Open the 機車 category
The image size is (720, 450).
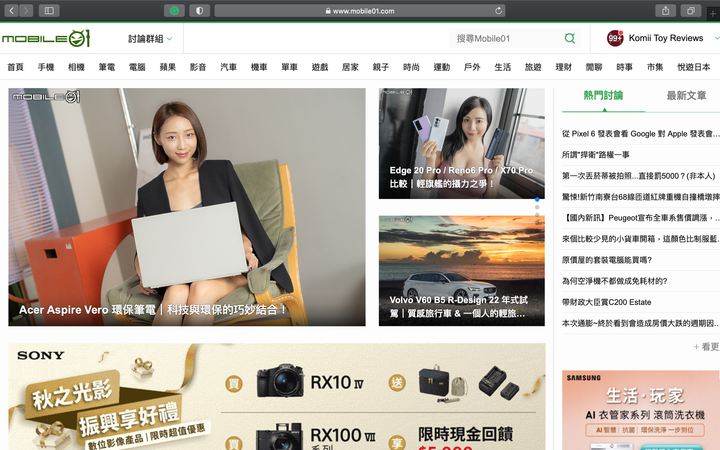click(259, 67)
